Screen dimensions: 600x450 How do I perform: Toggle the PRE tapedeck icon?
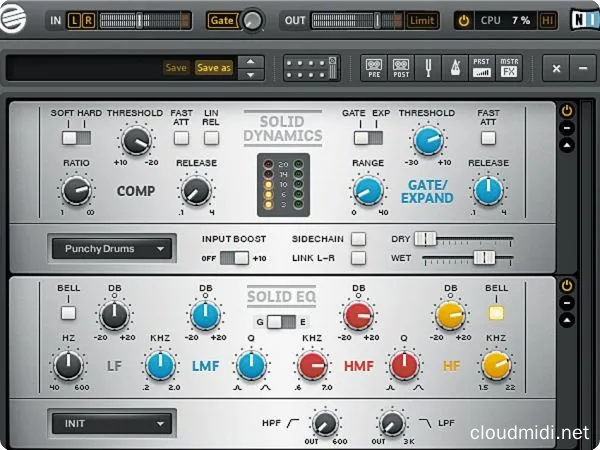374,68
